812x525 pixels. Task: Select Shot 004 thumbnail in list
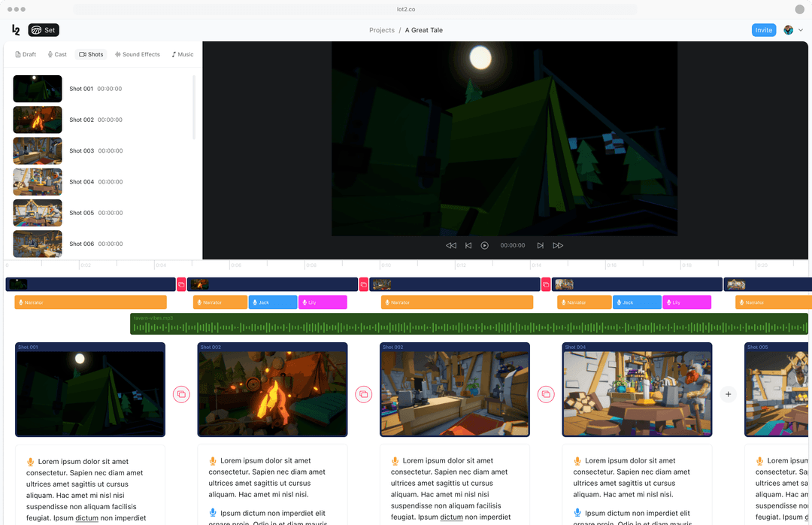coord(38,182)
